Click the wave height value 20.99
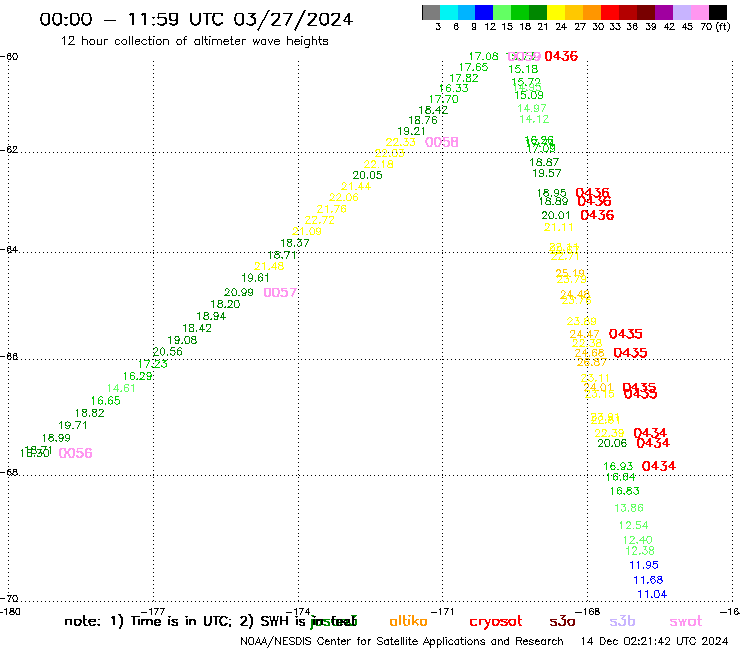The height and width of the screenshot is (650, 740). pyautogui.click(x=239, y=293)
